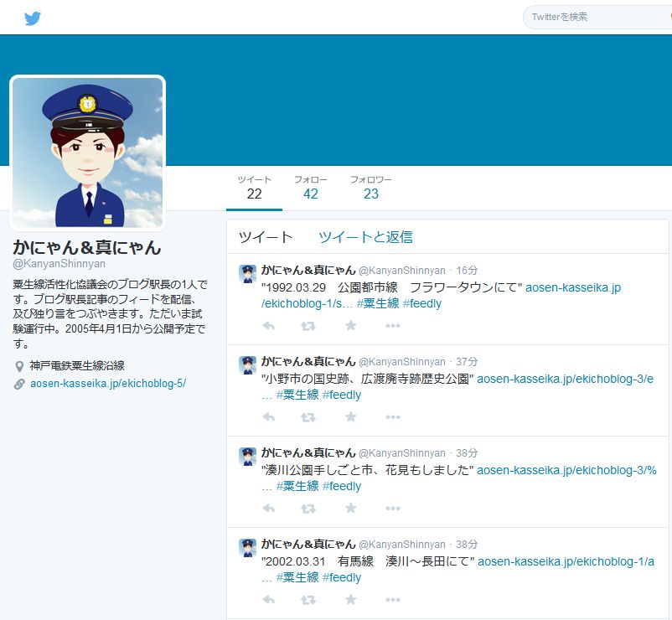Switch to the ツイートと返信 tab
Screen dimensions: 672x620
click(x=365, y=237)
